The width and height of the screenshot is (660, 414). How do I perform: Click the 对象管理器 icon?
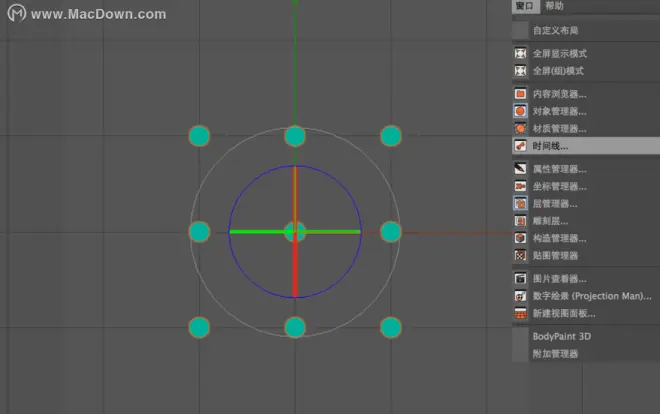(x=521, y=111)
